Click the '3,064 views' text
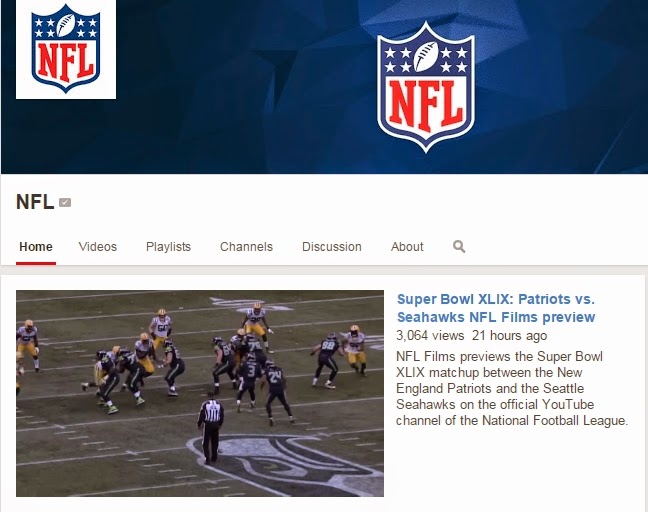Screen dimensions: 648x512 430,335
